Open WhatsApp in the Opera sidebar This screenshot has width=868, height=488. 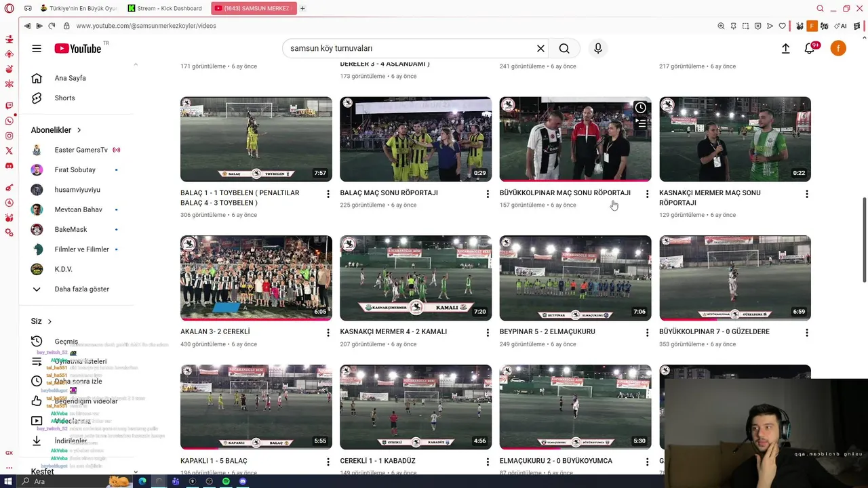(9, 121)
